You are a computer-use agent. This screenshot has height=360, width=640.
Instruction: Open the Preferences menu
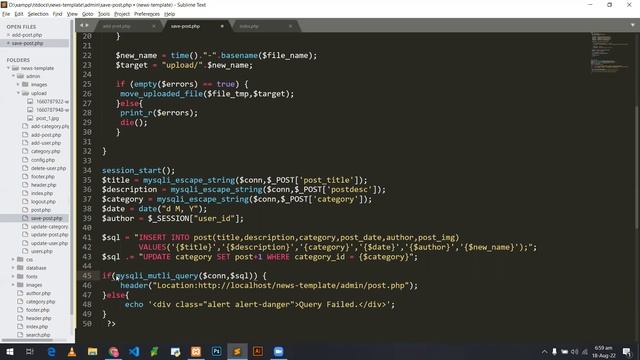point(147,14)
